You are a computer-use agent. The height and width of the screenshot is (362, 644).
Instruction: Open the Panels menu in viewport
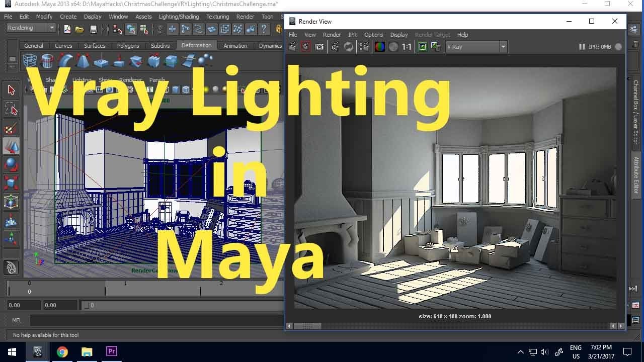click(x=157, y=80)
